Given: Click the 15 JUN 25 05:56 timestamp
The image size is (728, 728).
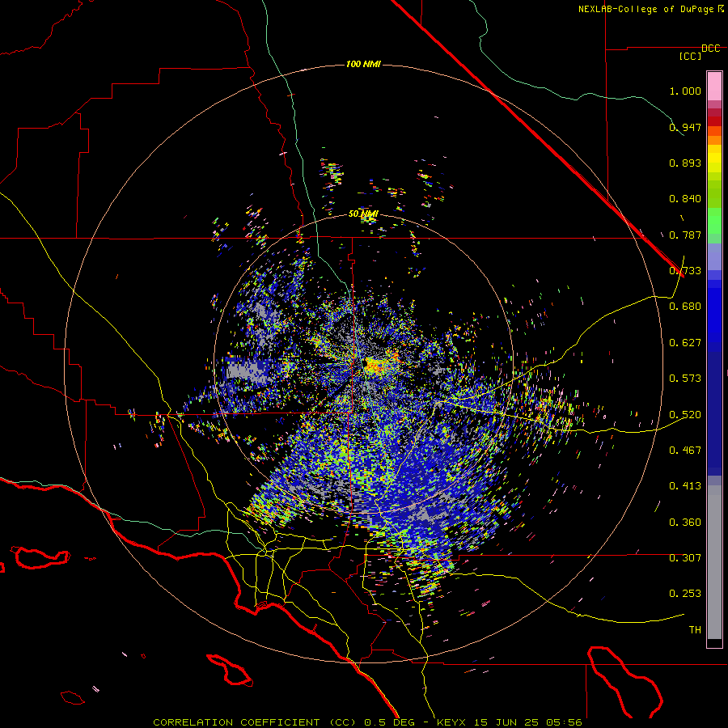Looking at the screenshot, I should click(x=528, y=722).
